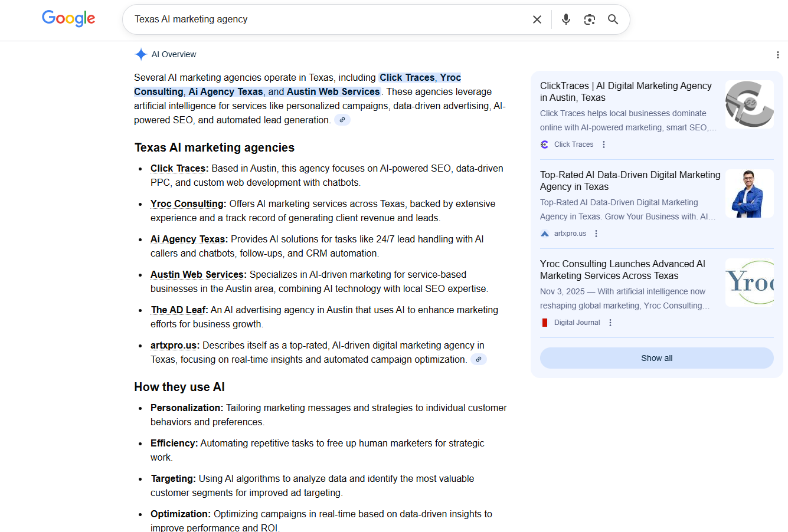Click the Click Traces helps local businesses snippet
The width and height of the screenshot is (788, 532).
629,120
